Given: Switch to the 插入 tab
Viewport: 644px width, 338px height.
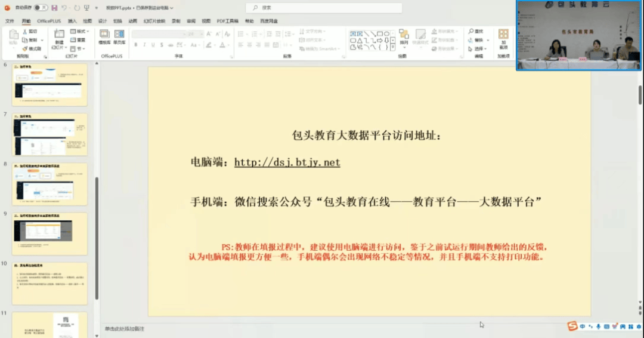Looking at the screenshot, I should tap(72, 21).
